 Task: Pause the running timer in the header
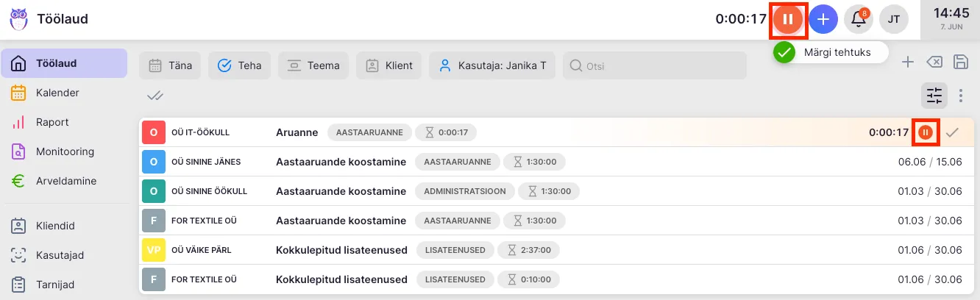[x=787, y=19]
